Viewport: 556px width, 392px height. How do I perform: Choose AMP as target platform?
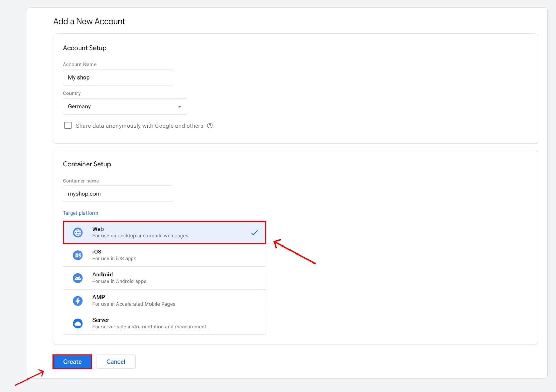[164, 301]
